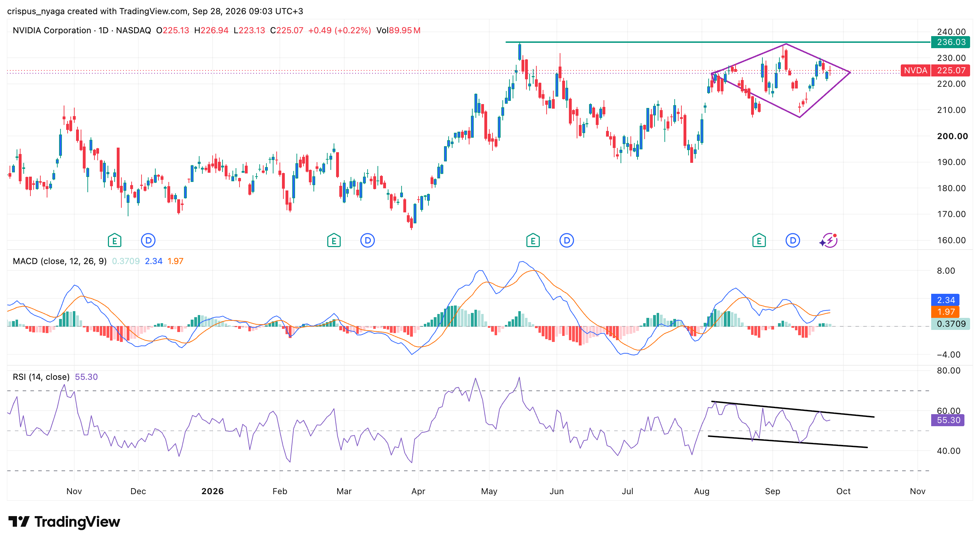The image size is (980, 543).
Task: Click the green 236.03 price label
Action: (950, 42)
